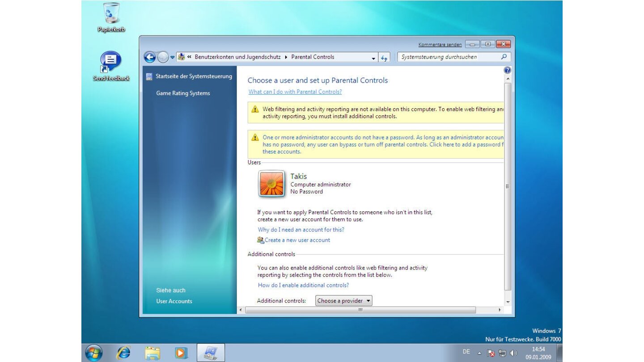
Task: Open the address bar history dropdown arrow
Action: pyautogui.click(x=374, y=58)
